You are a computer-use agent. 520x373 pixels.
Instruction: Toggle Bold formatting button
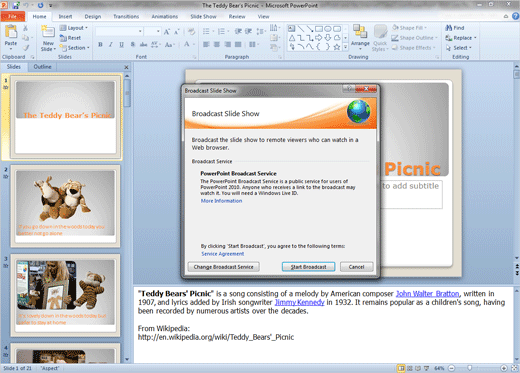coord(100,45)
